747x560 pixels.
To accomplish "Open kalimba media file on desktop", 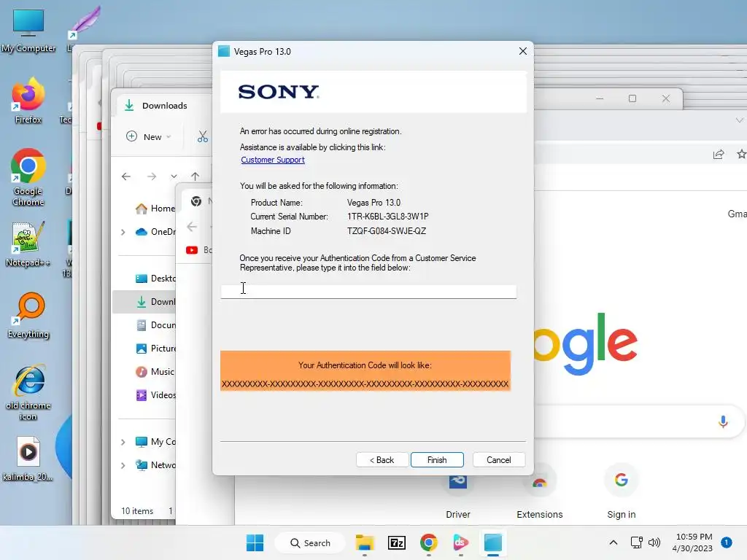I will click(28, 459).
